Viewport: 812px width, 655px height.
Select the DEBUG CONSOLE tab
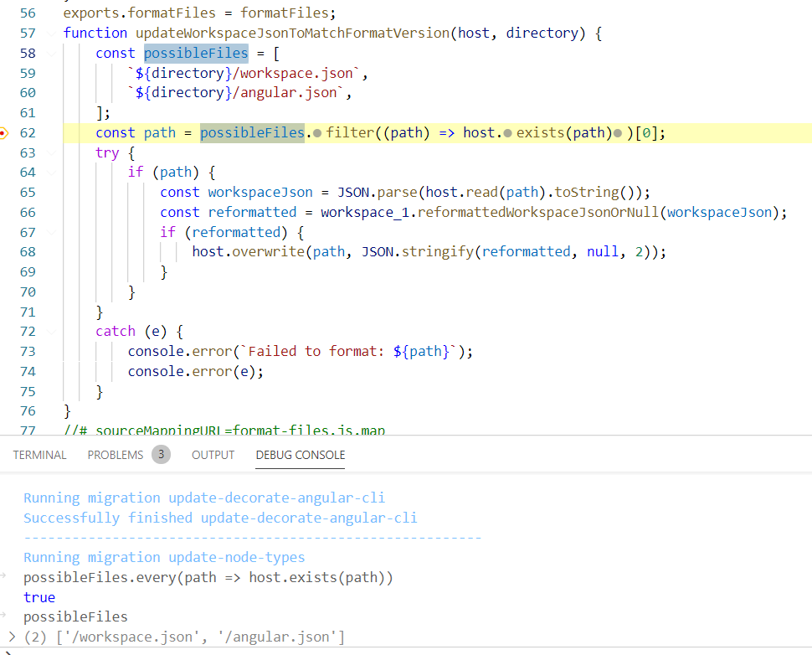[301, 455]
